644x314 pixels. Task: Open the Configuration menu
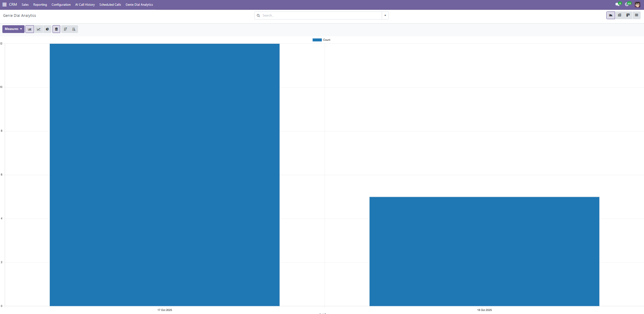click(61, 5)
